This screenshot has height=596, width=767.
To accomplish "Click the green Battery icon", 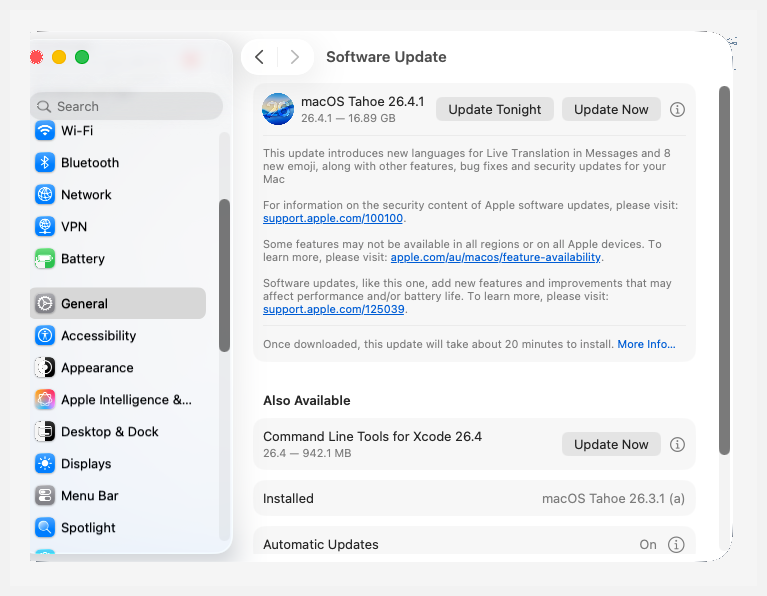I will [x=45, y=259].
